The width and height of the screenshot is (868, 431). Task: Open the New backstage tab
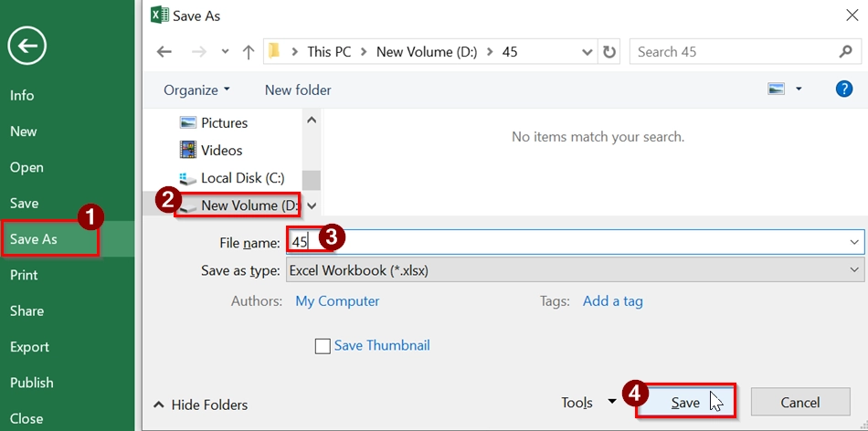23,131
